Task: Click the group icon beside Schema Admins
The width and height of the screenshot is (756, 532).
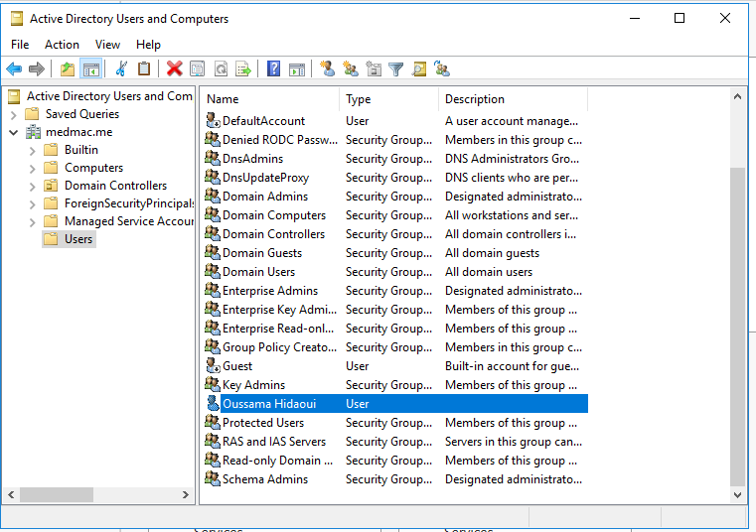Action: [213, 479]
